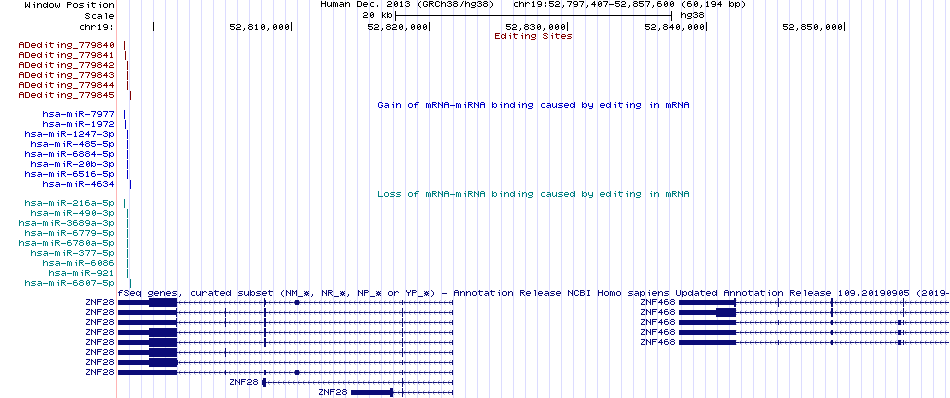Click the hg38 label beside the scale bar
Screen dimensions: 950x398
point(692,16)
